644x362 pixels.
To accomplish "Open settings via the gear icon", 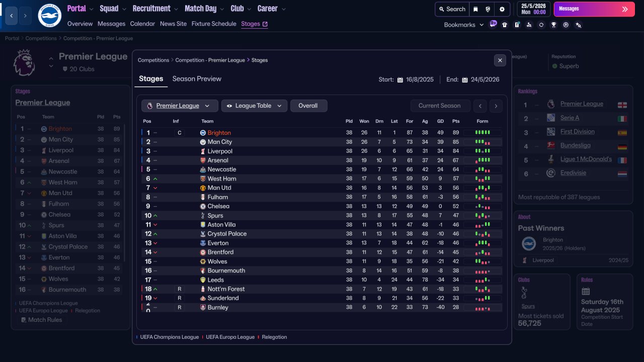I will (x=502, y=9).
